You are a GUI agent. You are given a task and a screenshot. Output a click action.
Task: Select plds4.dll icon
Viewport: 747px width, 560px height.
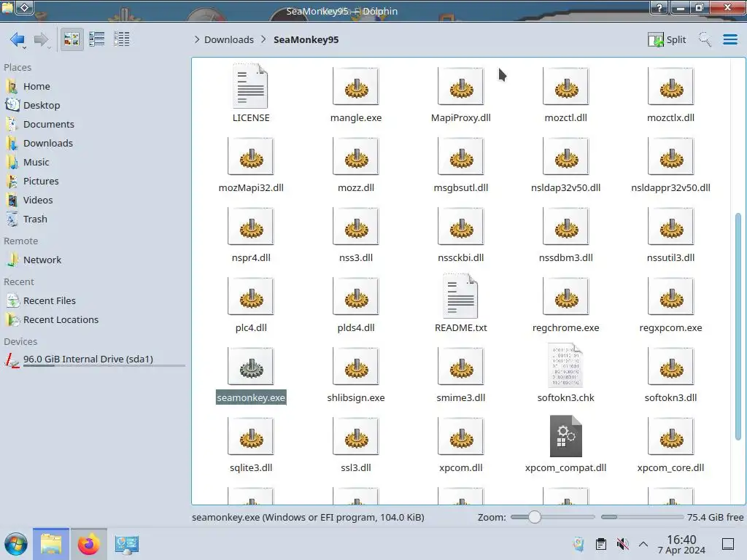(356, 296)
